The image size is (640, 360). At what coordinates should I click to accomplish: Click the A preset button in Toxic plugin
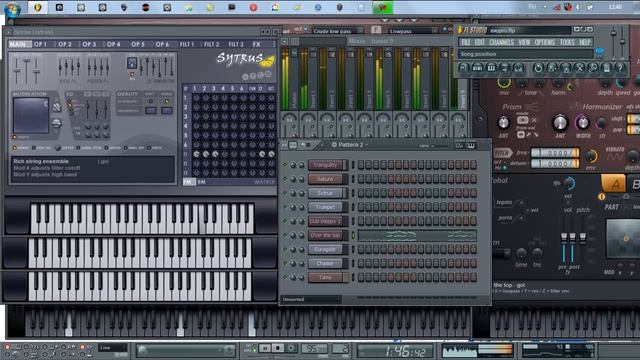[613, 184]
